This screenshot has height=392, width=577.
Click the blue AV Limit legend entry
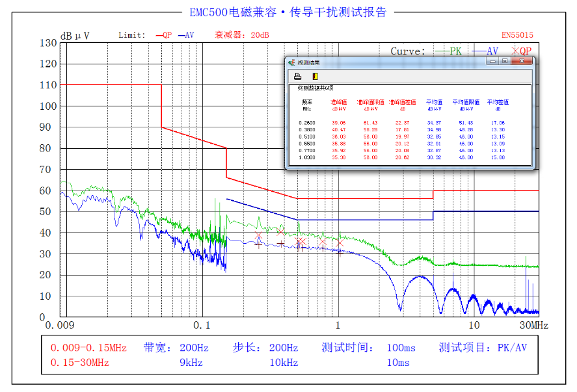186,35
